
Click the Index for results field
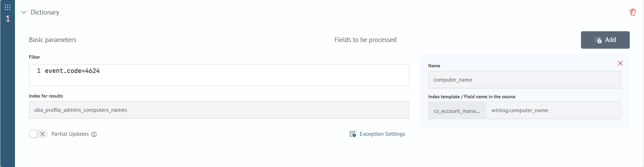[x=219, y=110]
